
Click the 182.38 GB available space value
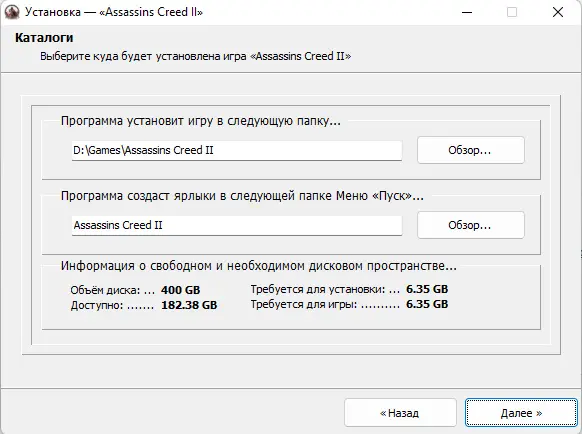coord(189,305)
